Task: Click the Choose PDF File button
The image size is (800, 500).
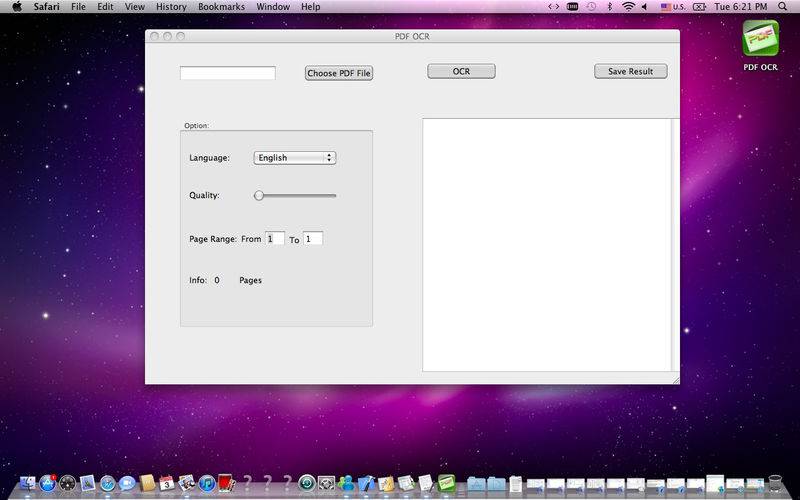Action: [339, 73]
